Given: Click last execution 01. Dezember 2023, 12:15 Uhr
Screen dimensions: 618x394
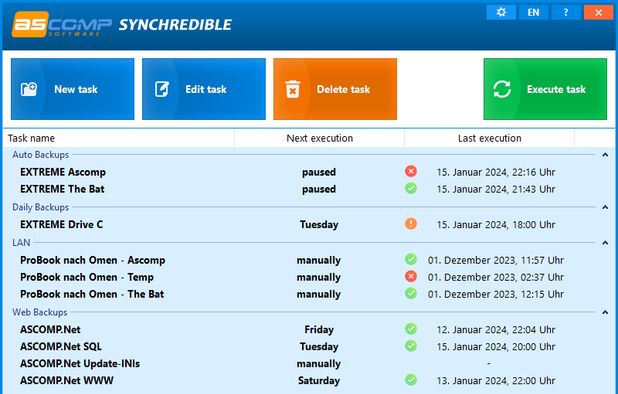Looking at the screenshot, I should tap(496, 294).
